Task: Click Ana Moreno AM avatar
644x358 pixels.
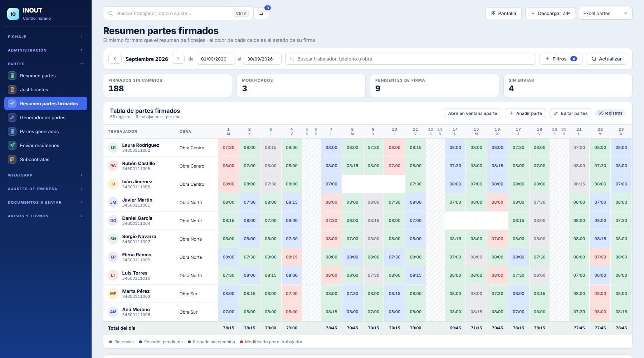Action: point(113,312)
